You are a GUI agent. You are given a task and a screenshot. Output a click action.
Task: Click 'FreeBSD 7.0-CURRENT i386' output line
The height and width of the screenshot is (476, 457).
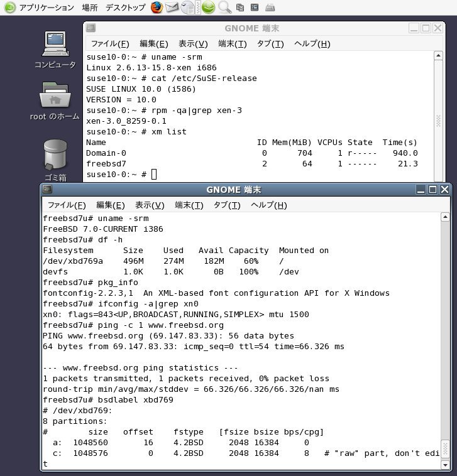point(103,229)
